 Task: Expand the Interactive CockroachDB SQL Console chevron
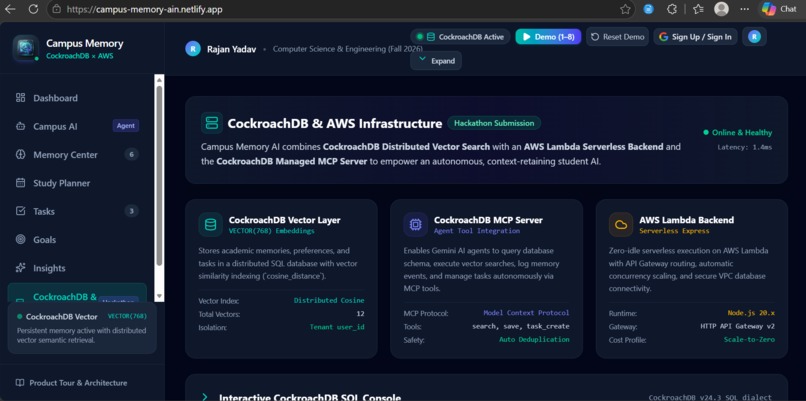205,397
